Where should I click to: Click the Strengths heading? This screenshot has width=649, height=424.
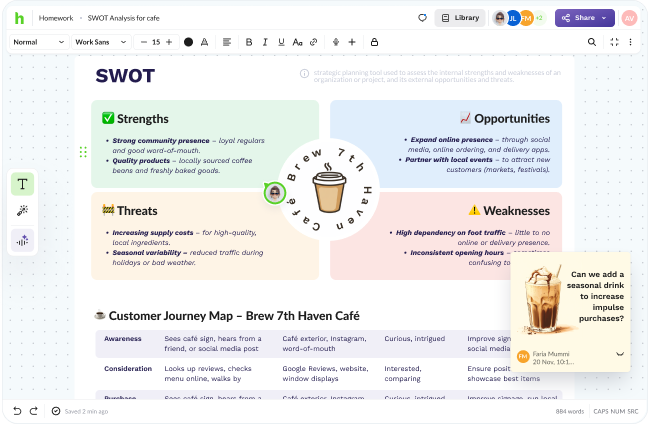tap(142, 119)
